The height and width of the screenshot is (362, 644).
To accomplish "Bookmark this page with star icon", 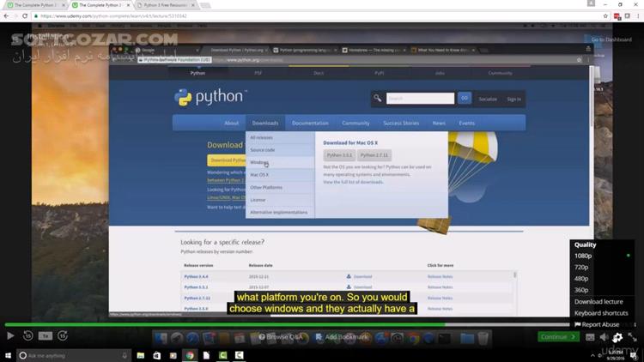I will point(605,16).
